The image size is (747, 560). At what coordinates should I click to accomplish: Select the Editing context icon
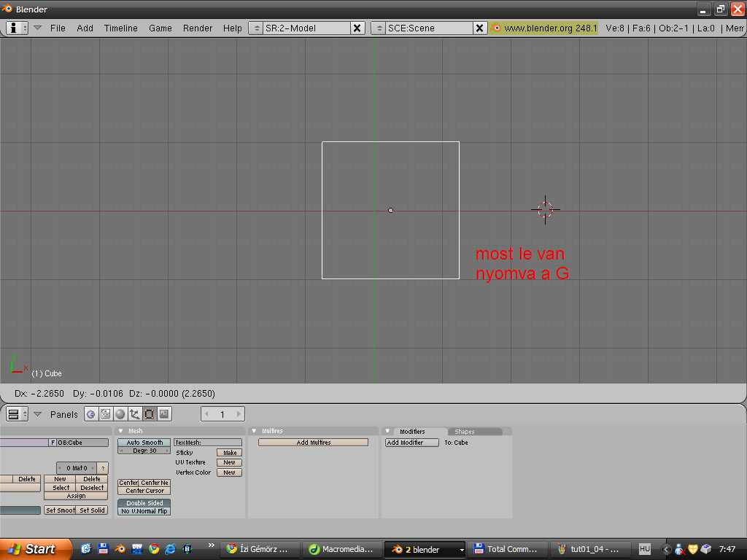[150, 414]
